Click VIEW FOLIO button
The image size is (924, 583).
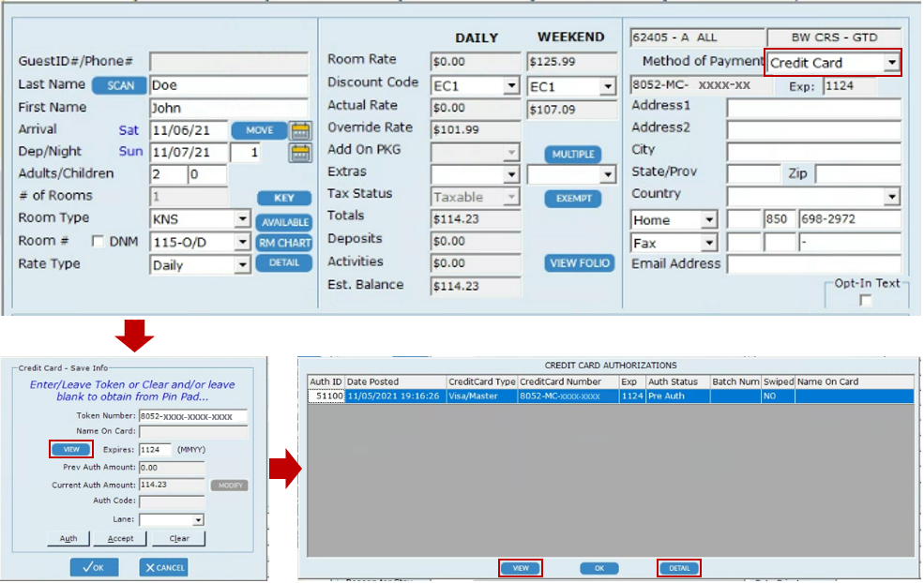point(579,263)
